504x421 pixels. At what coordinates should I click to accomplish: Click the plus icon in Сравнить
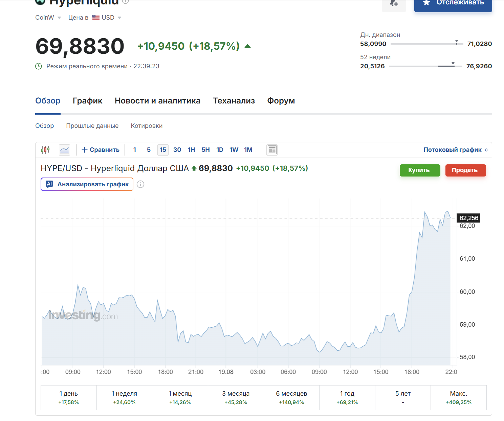tap(85, 150)
